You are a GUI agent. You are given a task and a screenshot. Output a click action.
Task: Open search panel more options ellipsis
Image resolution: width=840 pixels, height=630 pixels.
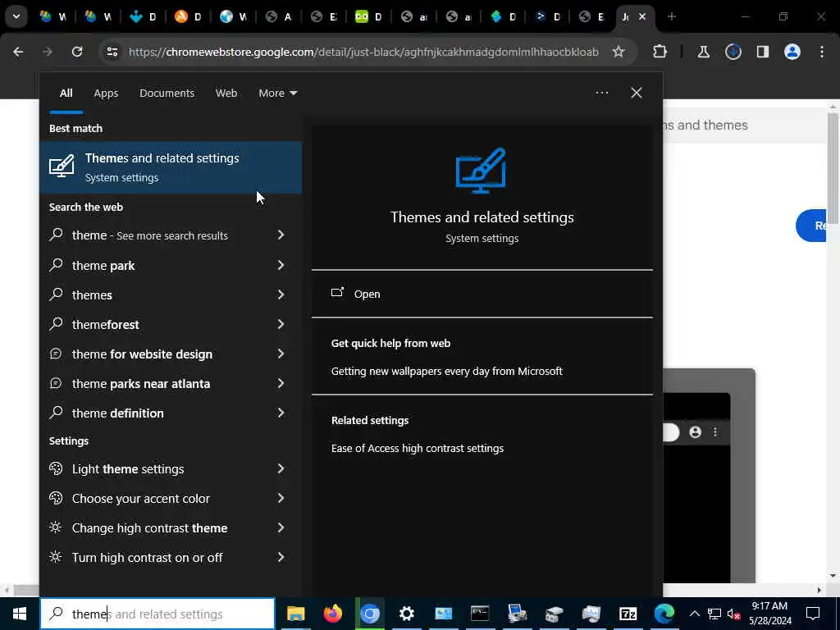[601, 93]
